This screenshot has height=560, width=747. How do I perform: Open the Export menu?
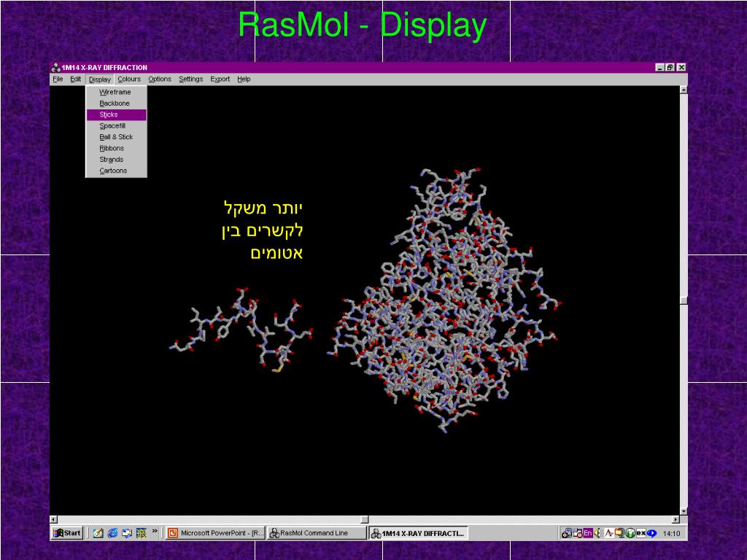click(220, 79)
